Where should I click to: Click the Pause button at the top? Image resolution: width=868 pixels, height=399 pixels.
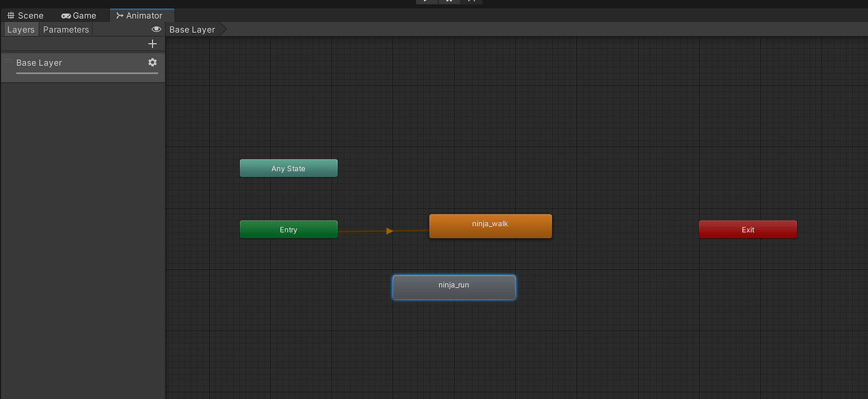tap(450, 2)
